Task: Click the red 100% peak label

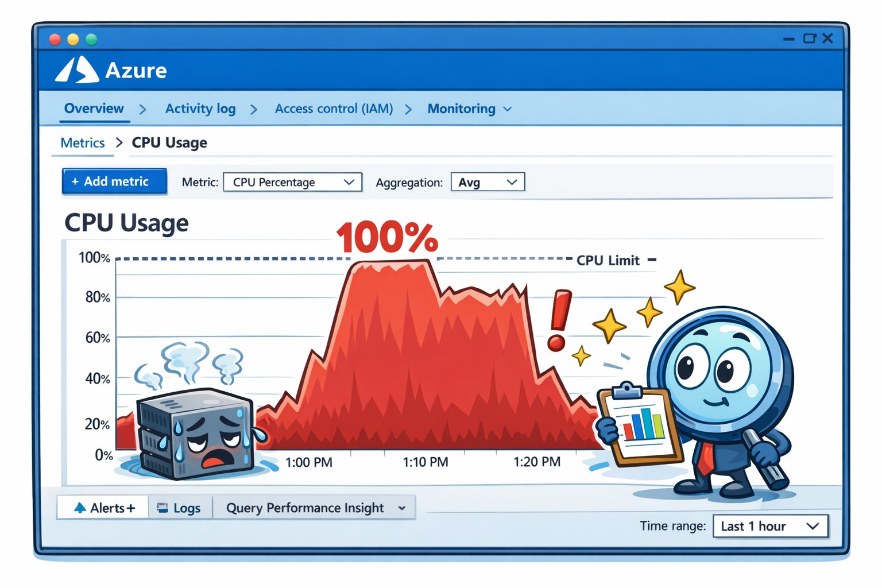Action: (388, 238)
